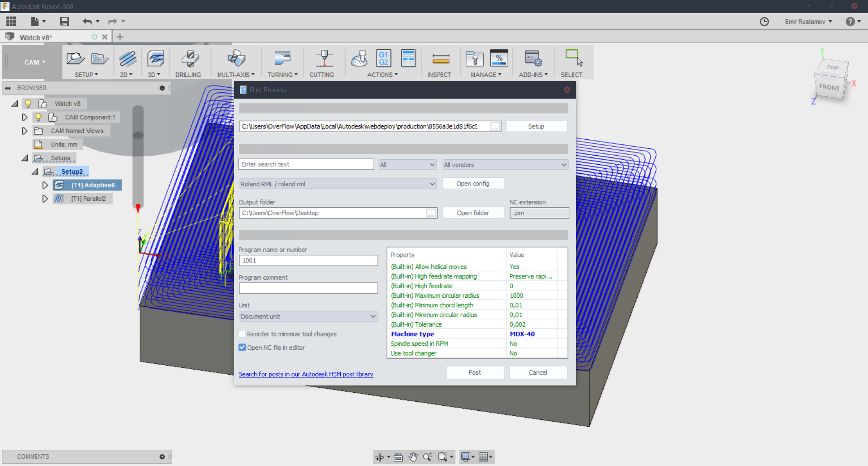Click the Simulate icon in Actions

[x=359, y=59]
